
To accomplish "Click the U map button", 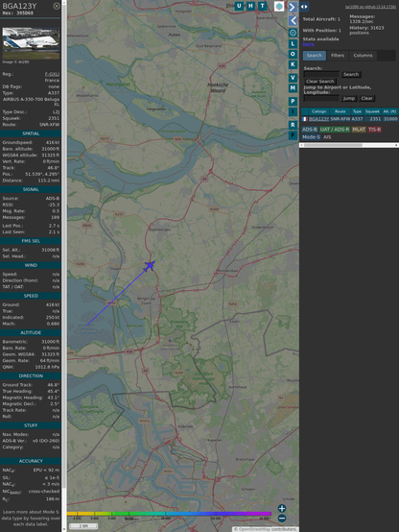I will coord(239,6).
